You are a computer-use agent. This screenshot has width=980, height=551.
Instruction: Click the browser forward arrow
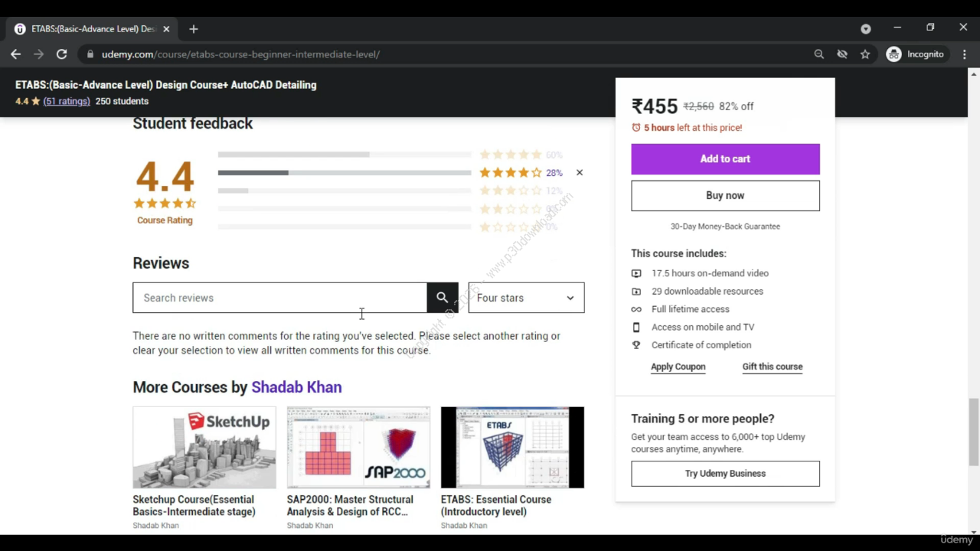(39, 54)
